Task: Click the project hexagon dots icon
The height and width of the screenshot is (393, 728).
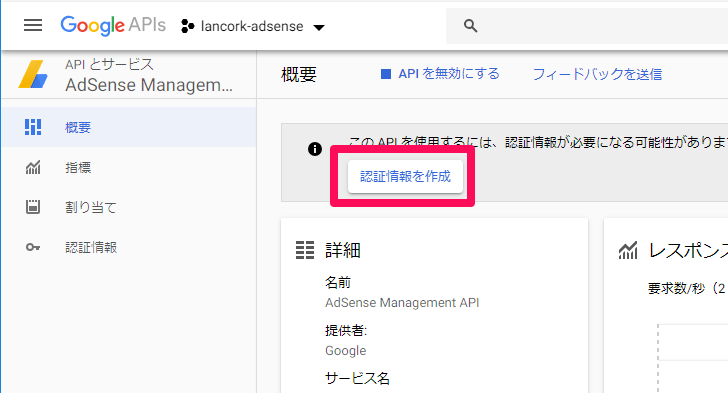Action: [187, 26]
